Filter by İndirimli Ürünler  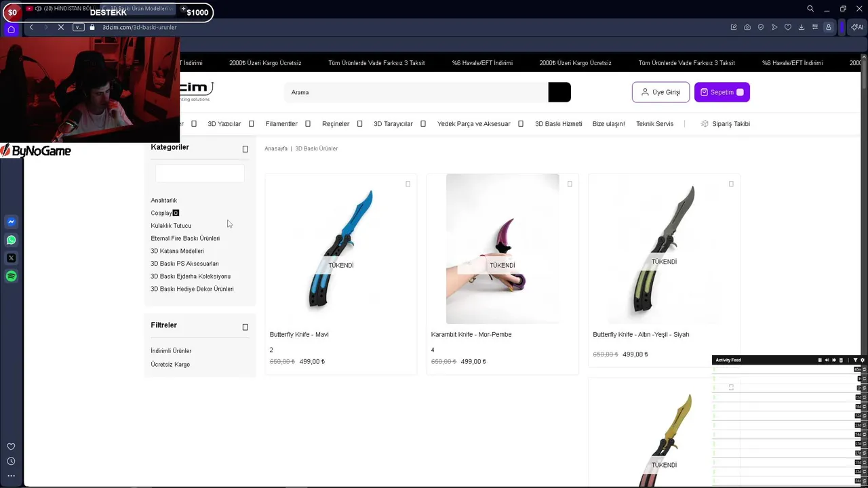click(171, 351)
